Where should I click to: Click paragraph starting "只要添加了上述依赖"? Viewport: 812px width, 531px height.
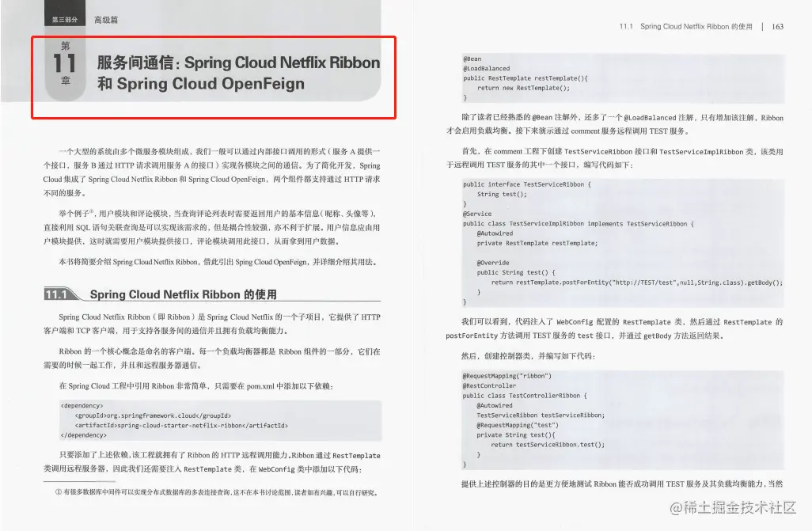point(212,462)
